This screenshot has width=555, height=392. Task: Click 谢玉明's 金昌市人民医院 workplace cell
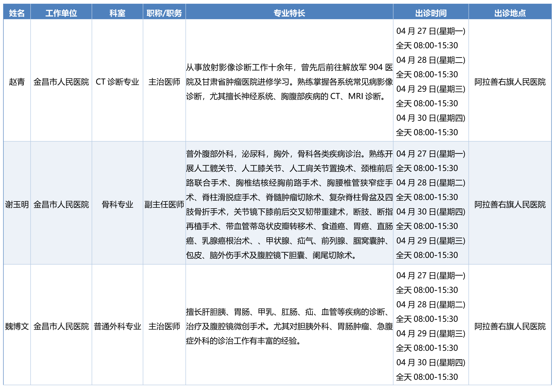click(x=61, y=205)
